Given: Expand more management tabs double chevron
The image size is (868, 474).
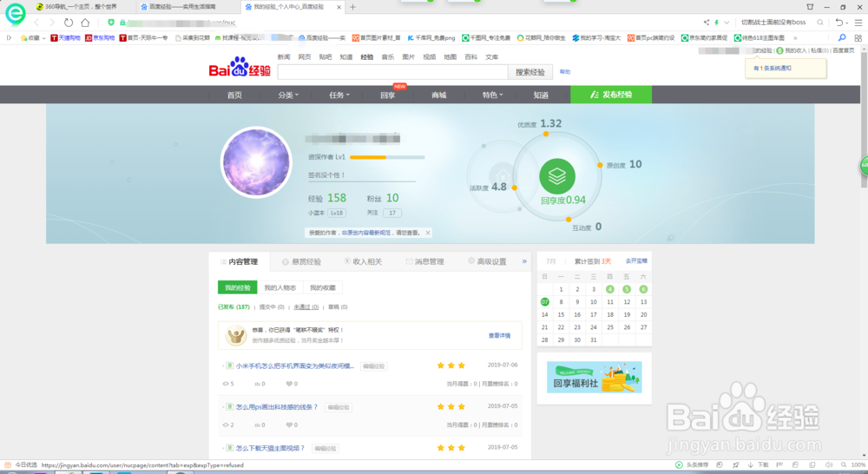Looking at the screenshot, I should point(524,261).
